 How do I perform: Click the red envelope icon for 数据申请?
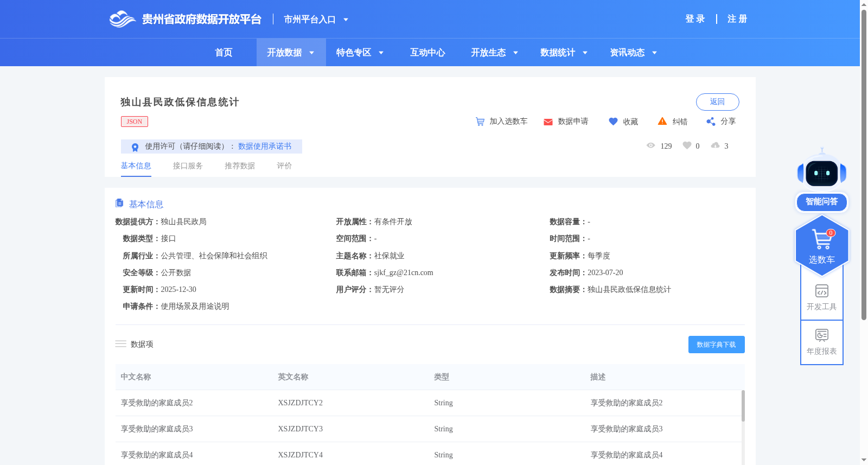tap(548, 122)
